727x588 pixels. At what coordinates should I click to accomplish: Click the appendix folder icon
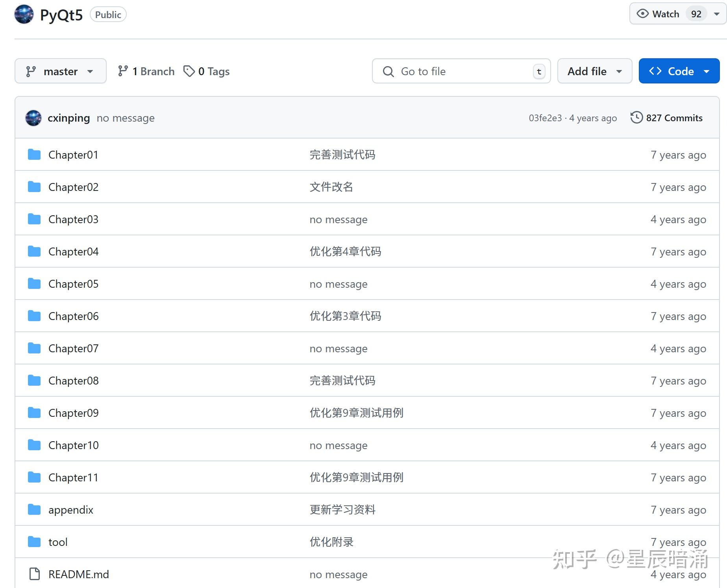(34, 509)
